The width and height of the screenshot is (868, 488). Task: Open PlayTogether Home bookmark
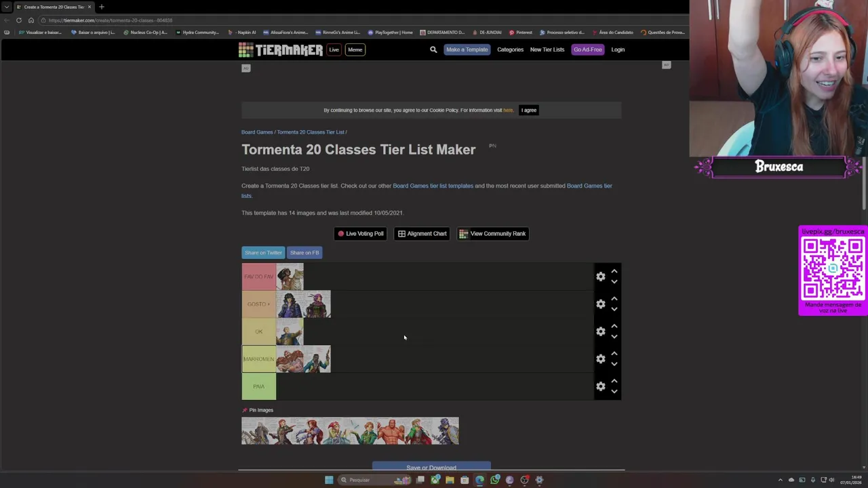pyautogui.click(x=391, y=33)
